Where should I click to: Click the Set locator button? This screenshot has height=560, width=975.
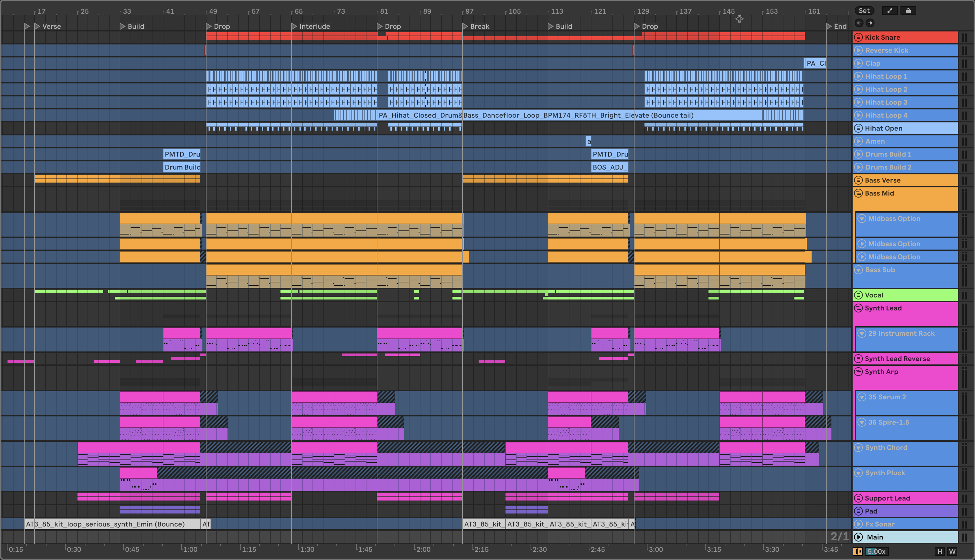click(864, 11)
